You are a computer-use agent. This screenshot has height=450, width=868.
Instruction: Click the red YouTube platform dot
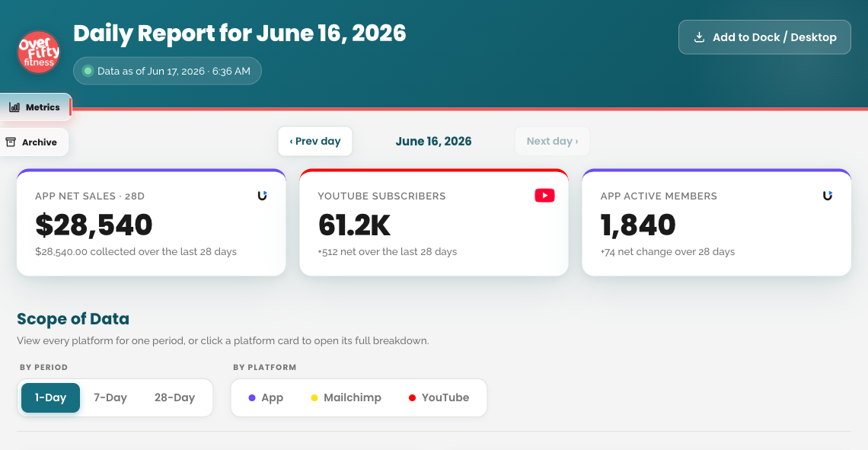412,398
